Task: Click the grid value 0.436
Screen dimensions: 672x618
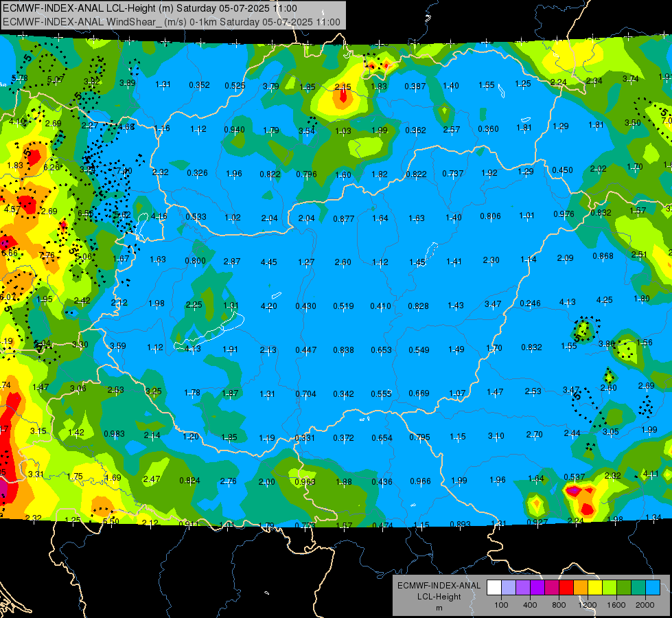Action: pyautogui.click(x=382, y=481)
